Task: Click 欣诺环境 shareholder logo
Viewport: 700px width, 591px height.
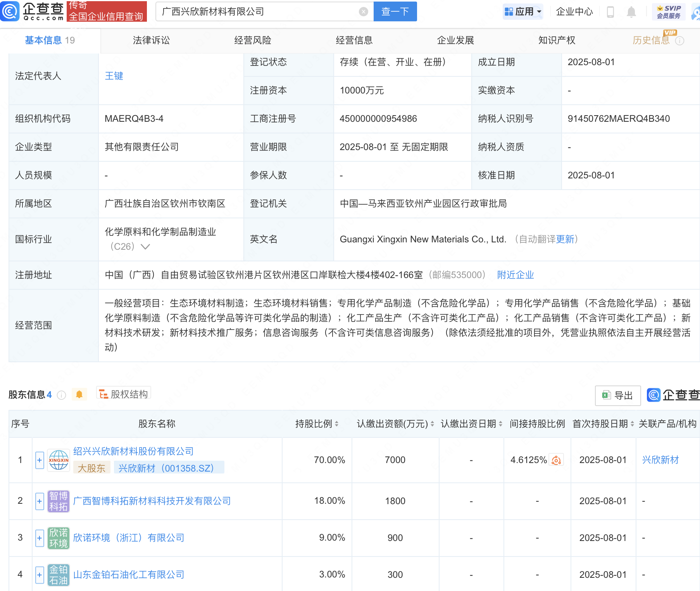Action: [x=59, y=538]
